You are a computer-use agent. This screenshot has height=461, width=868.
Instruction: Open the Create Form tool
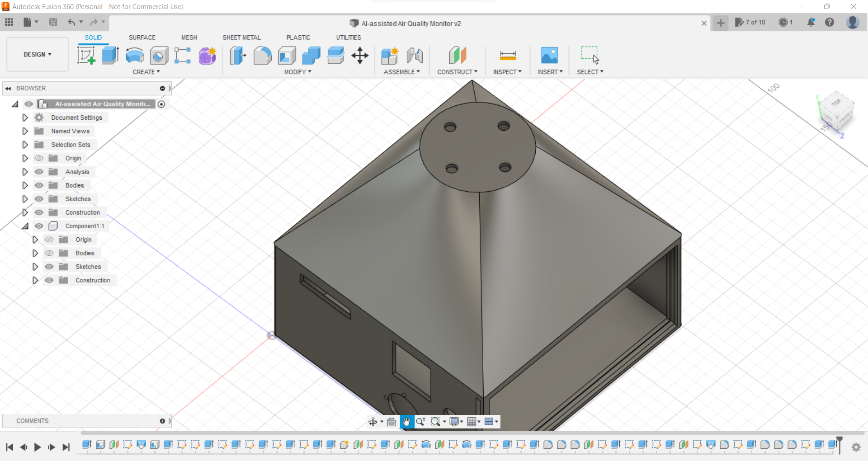point(207,55)
